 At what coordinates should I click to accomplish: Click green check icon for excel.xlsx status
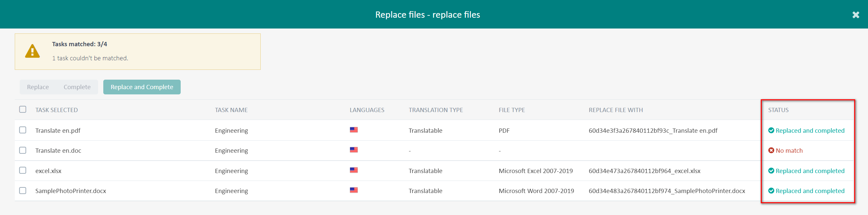(x=771, y=170)
